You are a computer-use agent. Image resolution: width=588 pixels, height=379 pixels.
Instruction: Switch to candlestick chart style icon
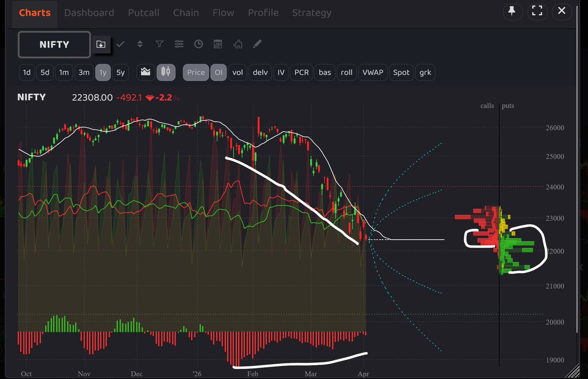click(166, 72)
